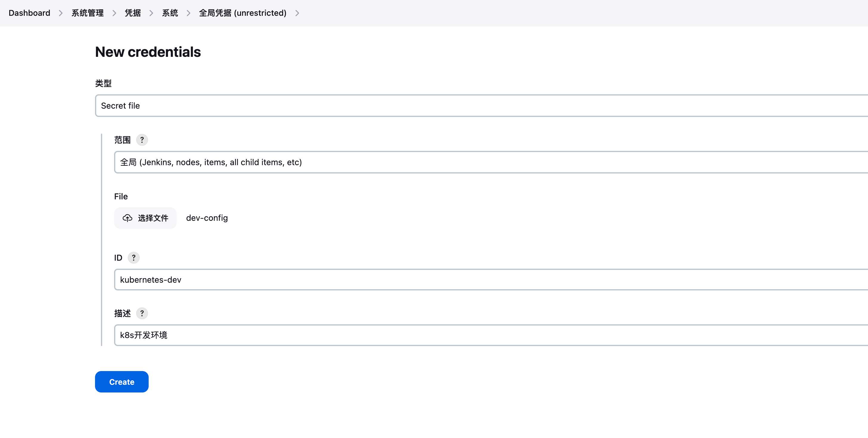The width and height of the screenshot is (868, 438).
Task: Focus the ID field kubernetes-dev
Action: [x=491, y=279]
